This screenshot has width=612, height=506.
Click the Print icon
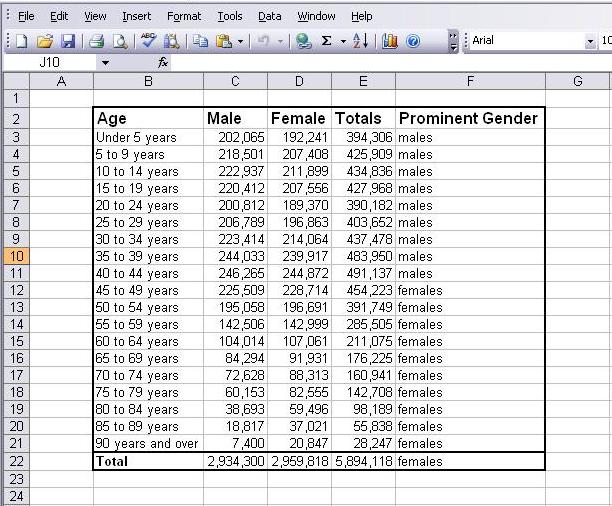(x=97, y=41)
